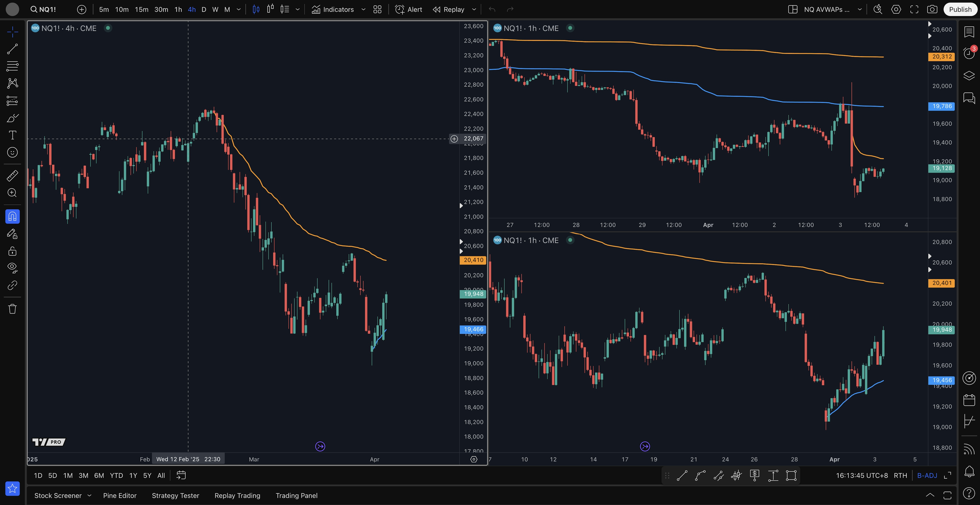Open the Pine Editor tab
The width and height of the screenshot is (980, 505).
pyautogui.click(x=119, y=496)
